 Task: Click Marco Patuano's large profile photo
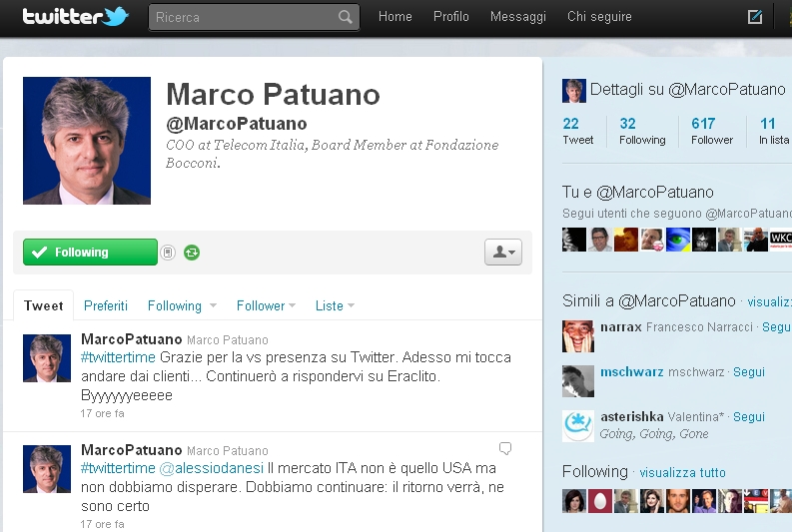[x=87, y=141]
